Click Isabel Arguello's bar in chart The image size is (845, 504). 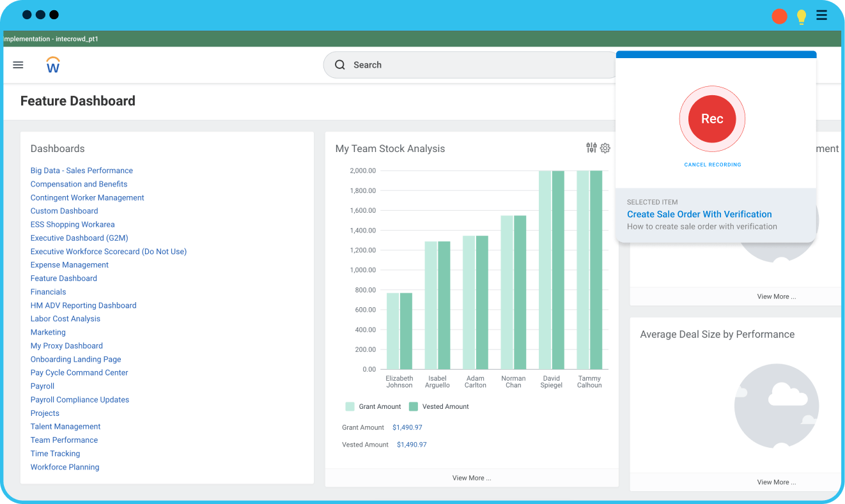click(x=437, y=305)
